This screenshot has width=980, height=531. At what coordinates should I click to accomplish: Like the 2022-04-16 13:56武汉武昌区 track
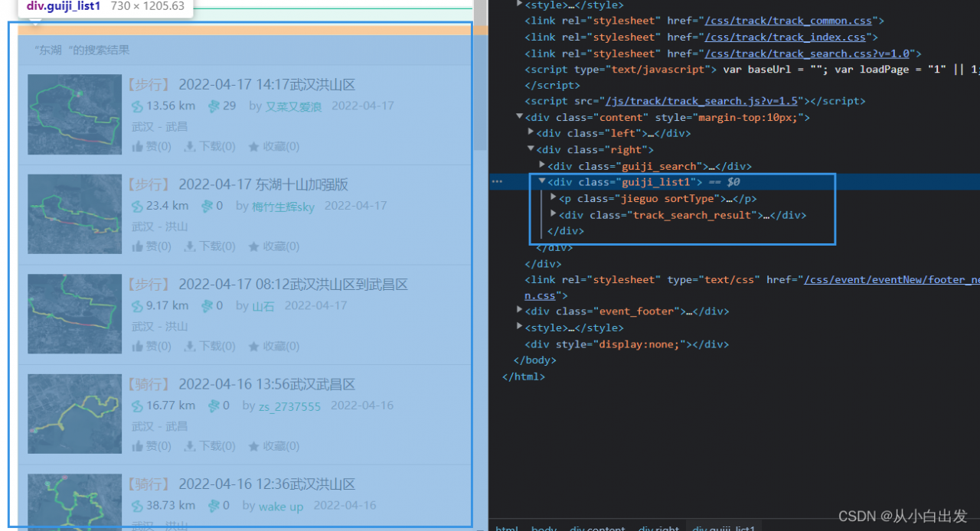tap(138, 446)
